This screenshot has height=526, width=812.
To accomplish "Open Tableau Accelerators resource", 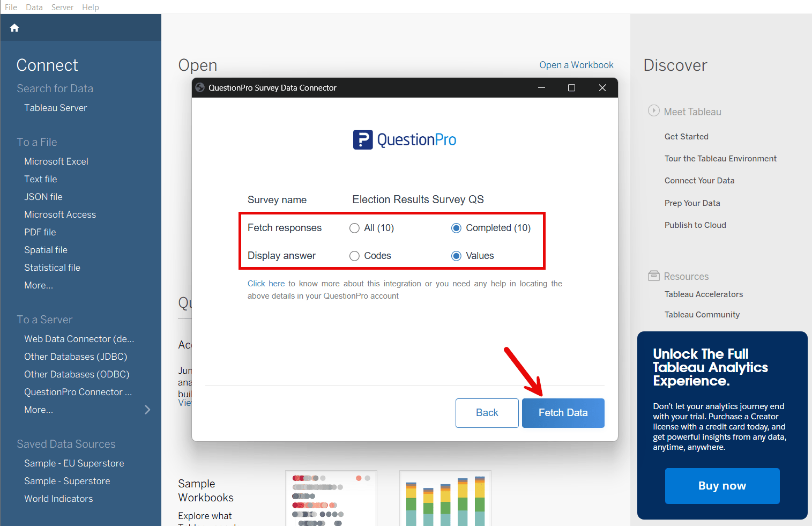I will tap(704, 294).
